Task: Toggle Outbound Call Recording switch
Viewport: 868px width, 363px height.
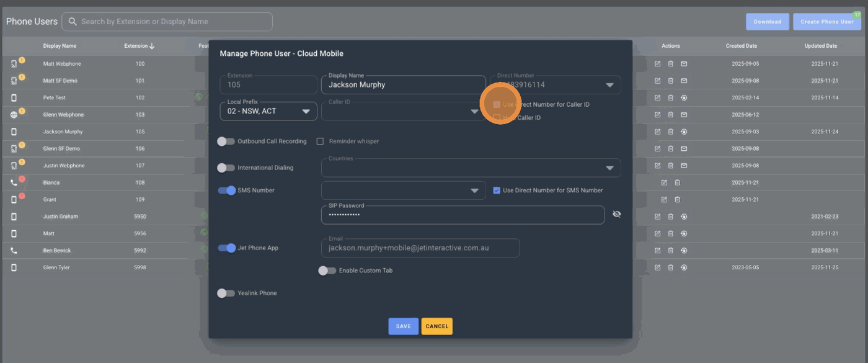Action: tap(226, 141)
